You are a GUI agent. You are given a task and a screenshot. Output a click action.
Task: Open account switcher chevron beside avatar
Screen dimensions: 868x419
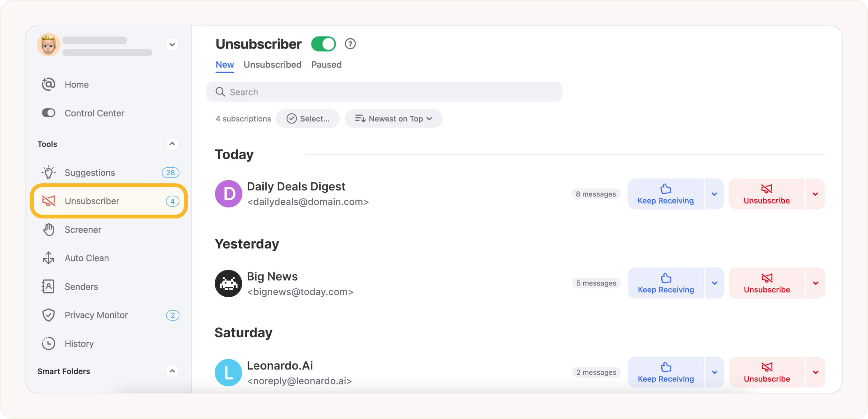tap(172, 44)
